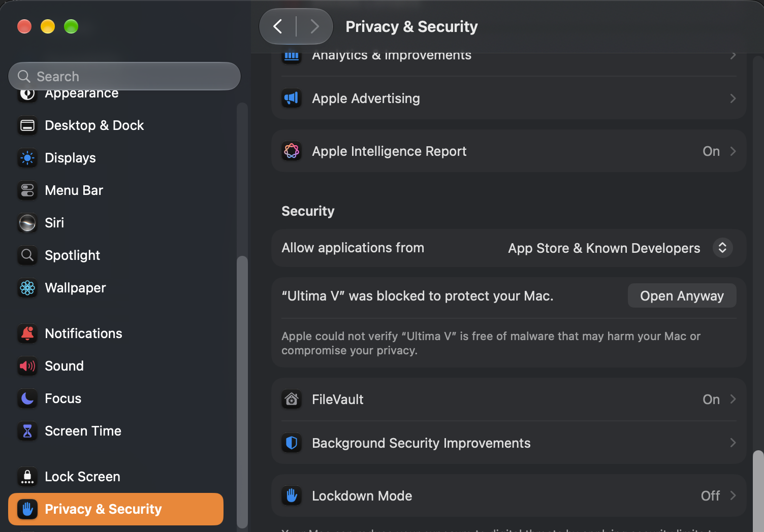Click the FileVault house icon

(x=292, y=400)
